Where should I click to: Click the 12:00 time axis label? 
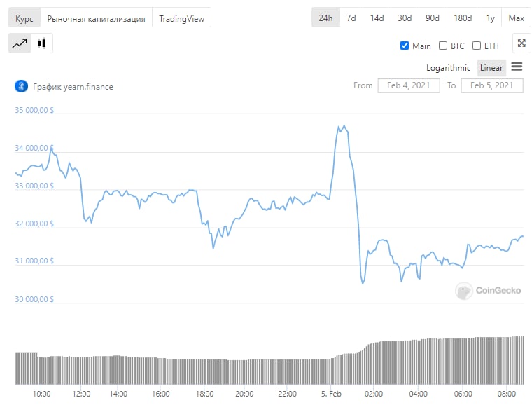(x=81, y=394)
